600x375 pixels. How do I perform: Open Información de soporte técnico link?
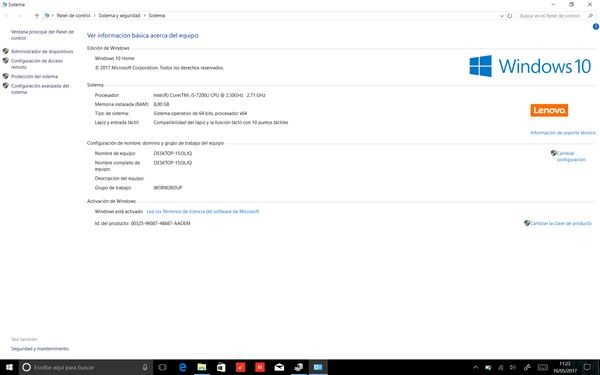tap(563, 133)
